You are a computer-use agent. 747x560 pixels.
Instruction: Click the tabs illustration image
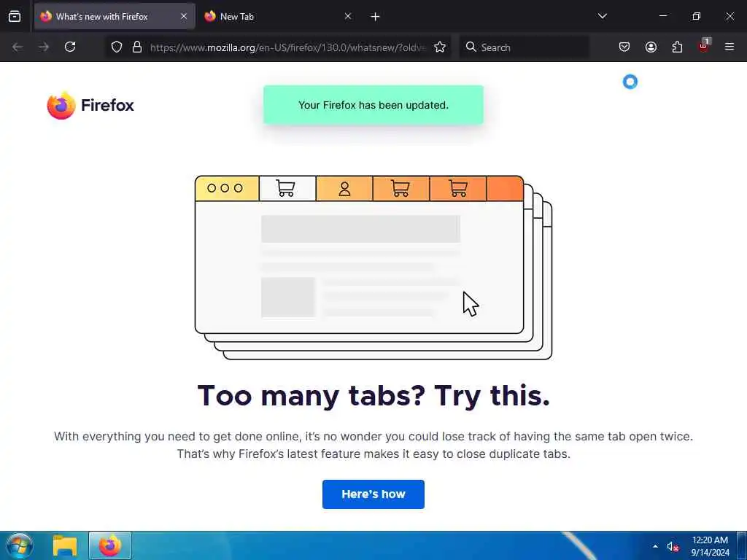click(x=373, y=267)
